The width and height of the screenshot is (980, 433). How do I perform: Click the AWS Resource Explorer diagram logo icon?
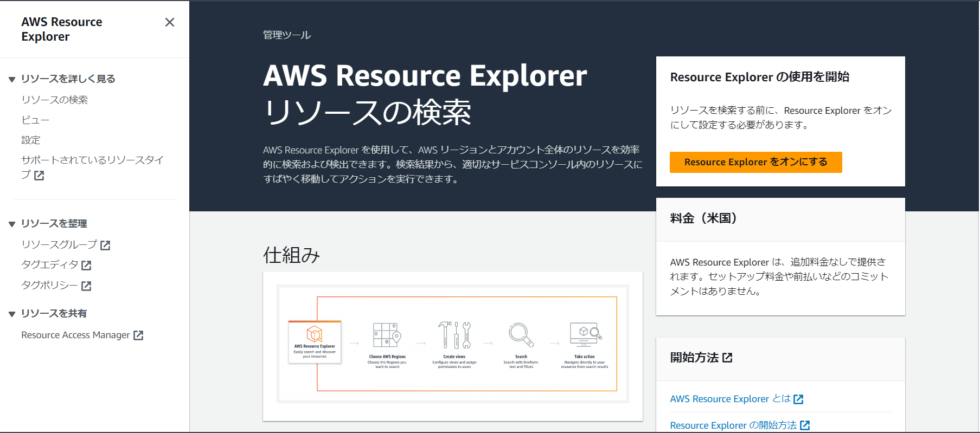click(x=315, y=334)
